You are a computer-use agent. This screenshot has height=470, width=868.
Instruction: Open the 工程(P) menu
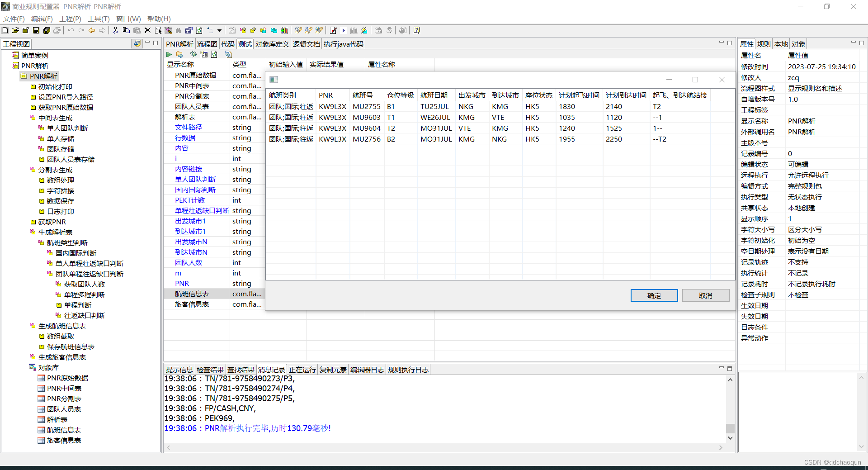pos(70,19)
